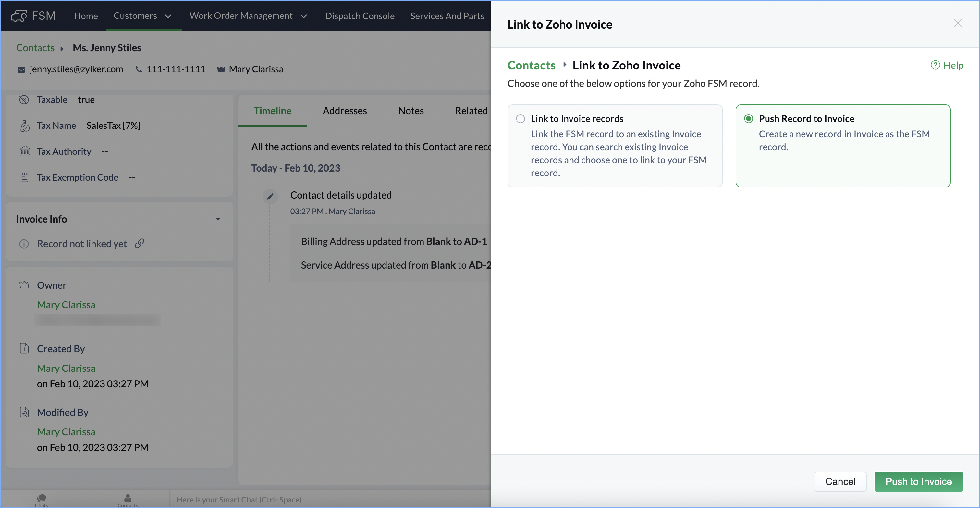Click Contacts breadcrumb on the main page
Screen dimensions: 980x508
coord(35,48)
